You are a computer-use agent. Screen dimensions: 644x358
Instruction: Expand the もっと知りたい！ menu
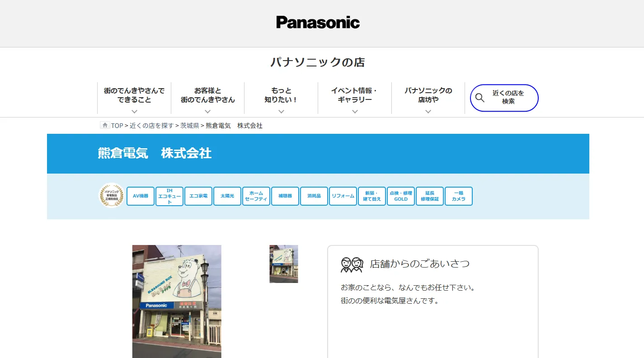click(281, 99)
